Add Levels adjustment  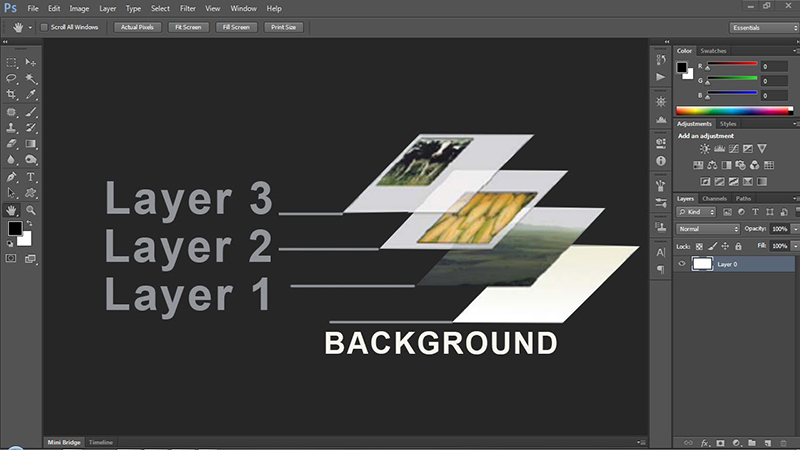point(719,148)
